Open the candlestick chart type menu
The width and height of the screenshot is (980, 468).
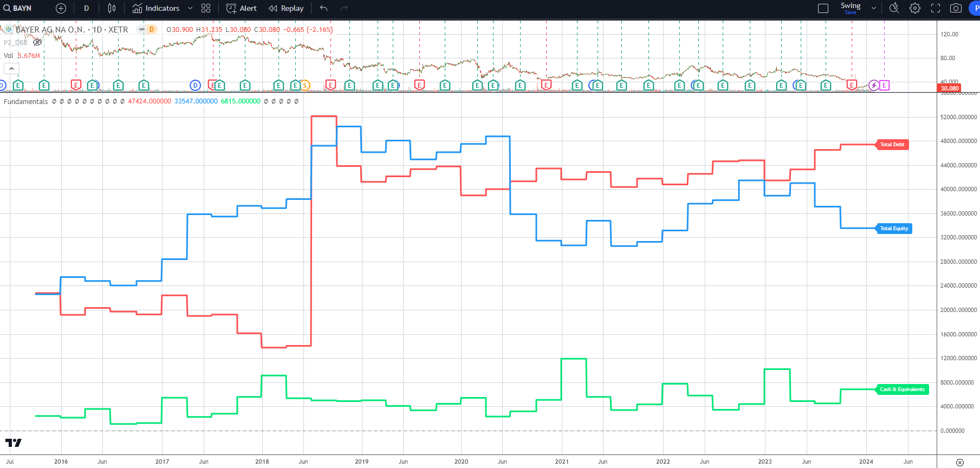tap(112, 8)
